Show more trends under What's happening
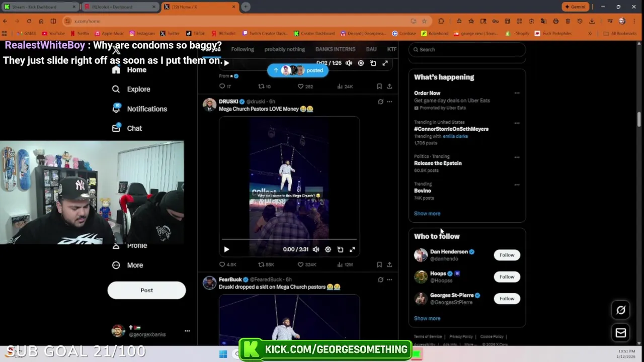The height and width of the screenshot is (362, 644). click(x=427, y=214)
